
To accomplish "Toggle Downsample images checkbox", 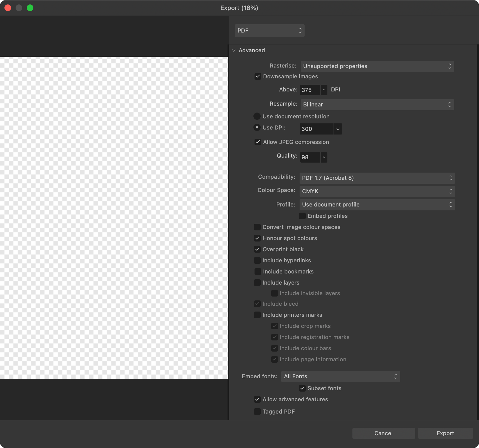I will pos(258,76).
